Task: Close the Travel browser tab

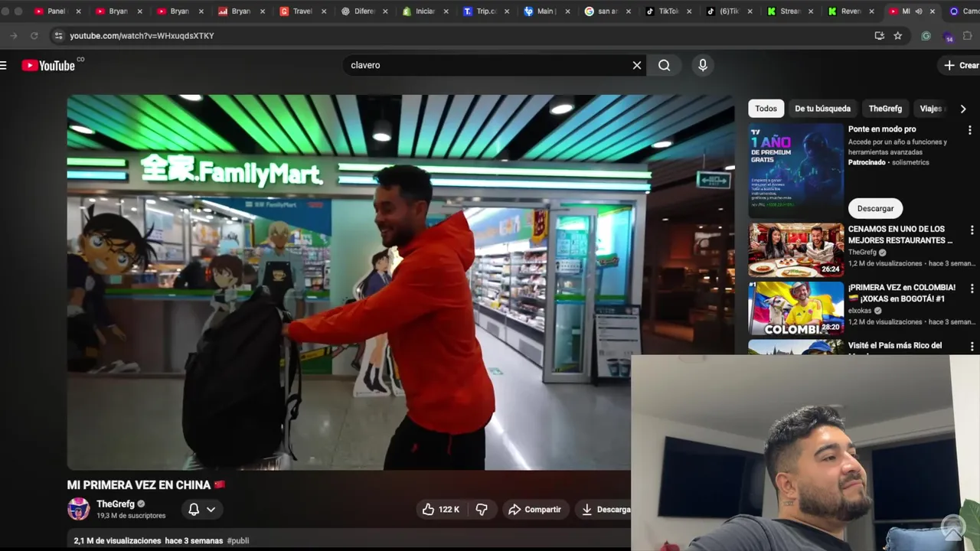Action: point(323,11)
